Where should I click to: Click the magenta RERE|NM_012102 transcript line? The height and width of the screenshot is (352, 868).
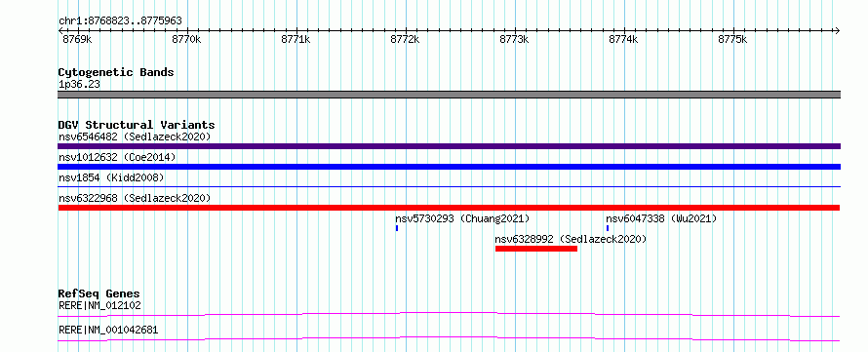[x=449, y=314]
